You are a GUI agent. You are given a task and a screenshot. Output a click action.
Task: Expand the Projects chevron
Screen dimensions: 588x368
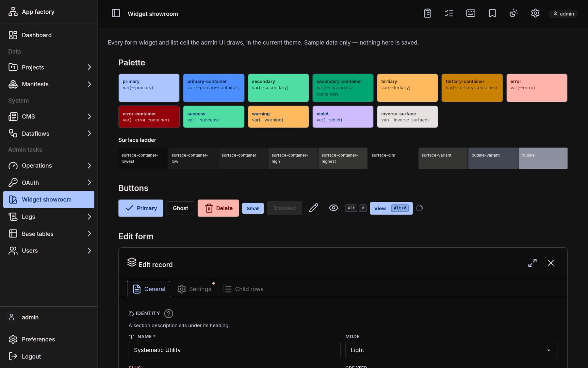[89, 67]
